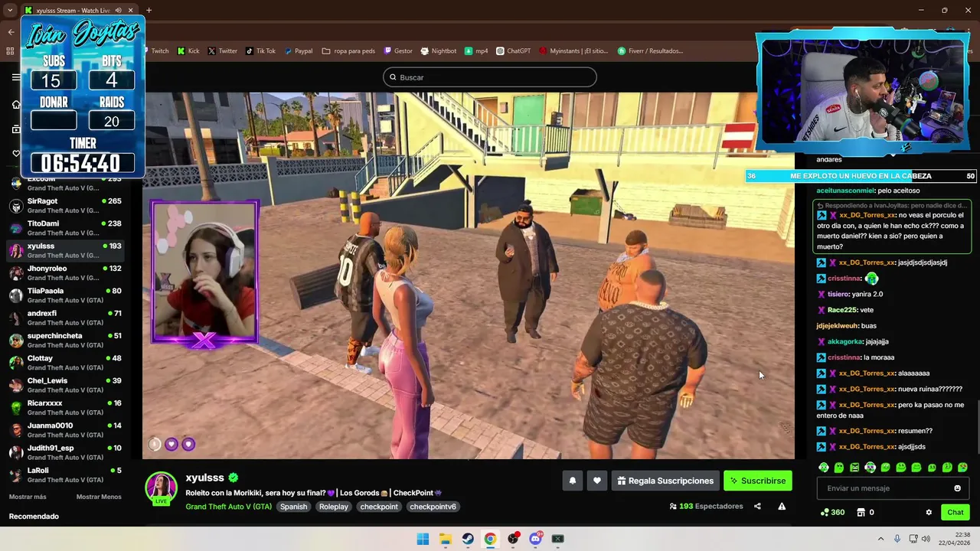Viewport: 980px width, 551px height.
Task: Open Chel_Lewis channel in sidebar
Action: coord(65,385)
